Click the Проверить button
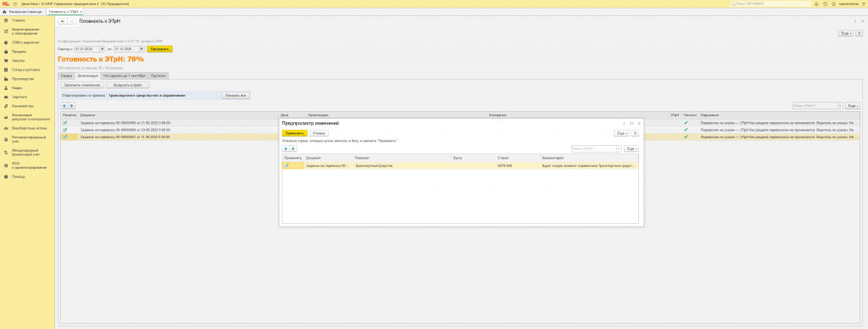 point(159,48)
